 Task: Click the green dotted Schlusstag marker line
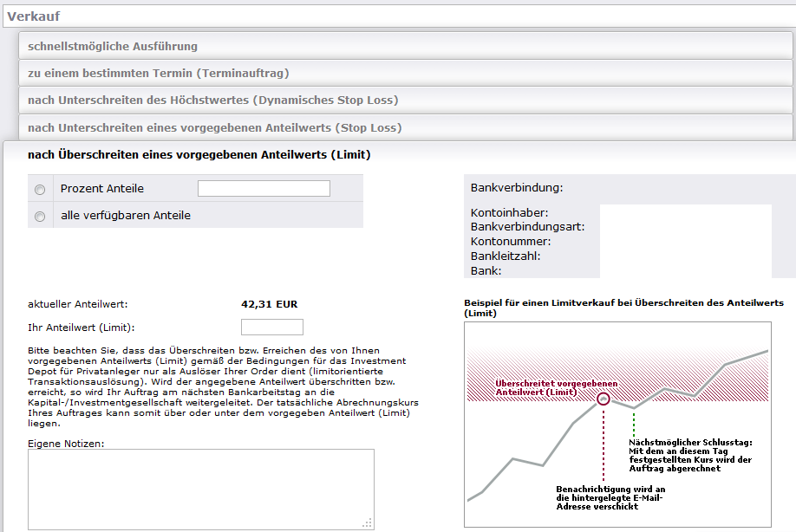[634, 425]
